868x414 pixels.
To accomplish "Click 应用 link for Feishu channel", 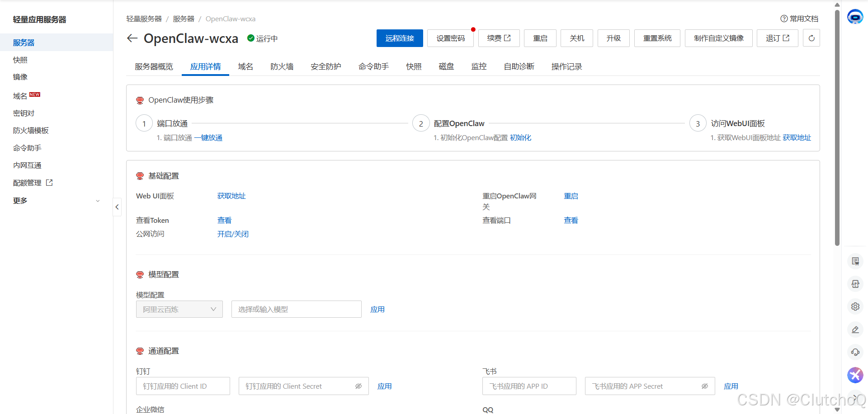I will click(731, 386).
